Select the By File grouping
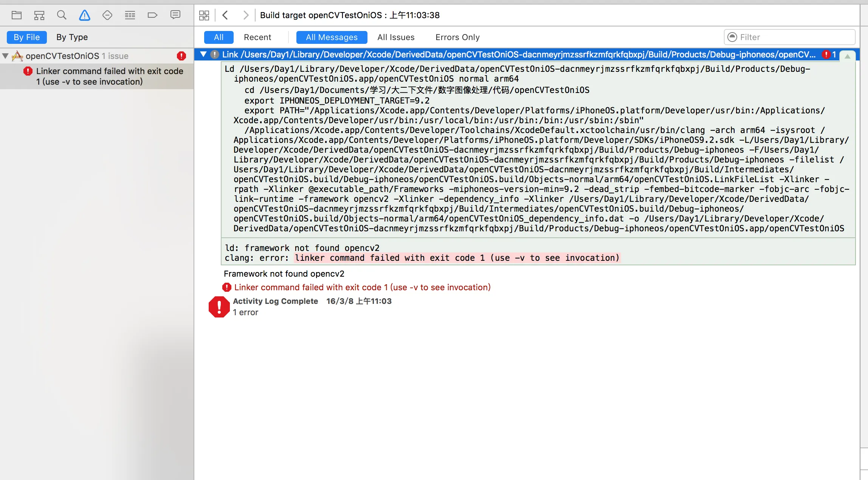Viewport: 868px width, 480px height. tap(26, 37)
